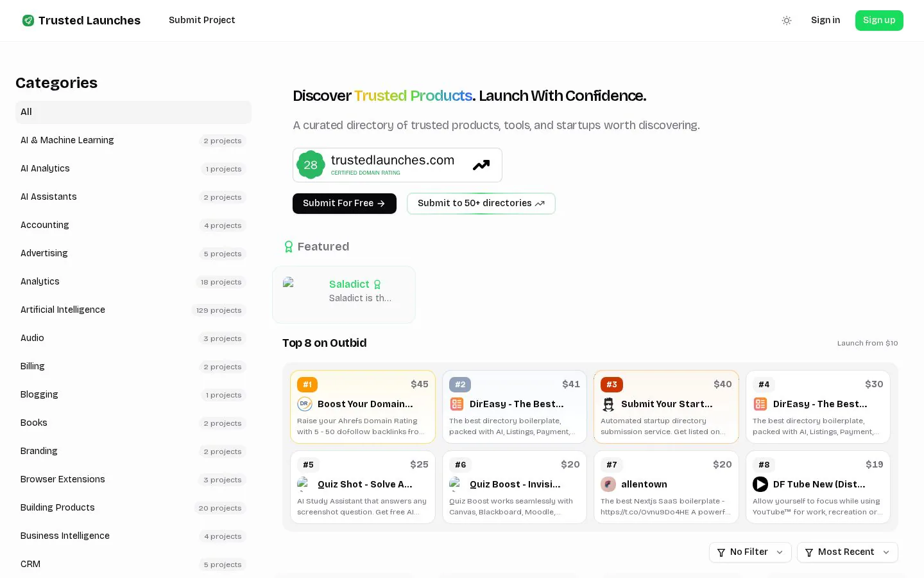Click the trending arrow icon on rating badge
924x578 pixels.
point(481,165)
